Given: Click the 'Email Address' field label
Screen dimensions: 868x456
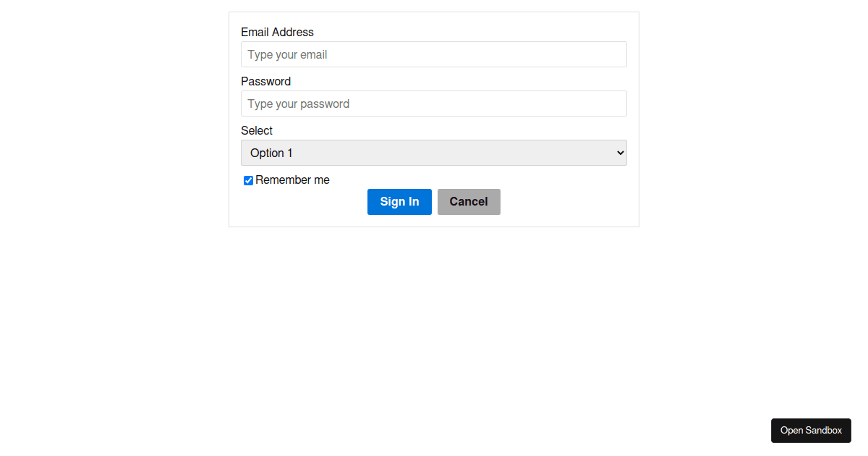Looking at the screenshot, I should tap(277, 32).
